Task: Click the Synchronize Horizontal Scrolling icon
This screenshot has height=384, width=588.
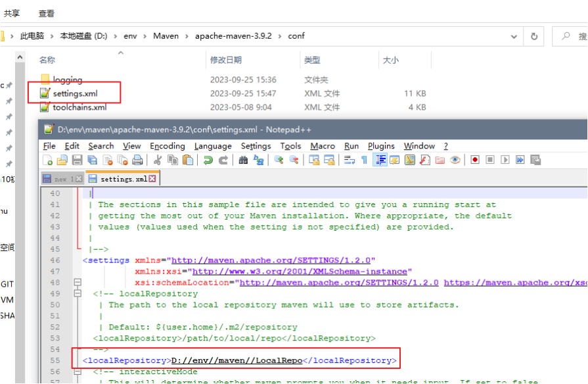Action: click(329, 160)
